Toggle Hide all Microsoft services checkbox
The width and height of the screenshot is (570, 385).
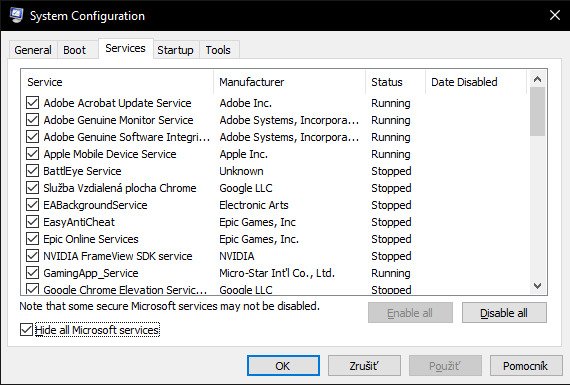26,330
